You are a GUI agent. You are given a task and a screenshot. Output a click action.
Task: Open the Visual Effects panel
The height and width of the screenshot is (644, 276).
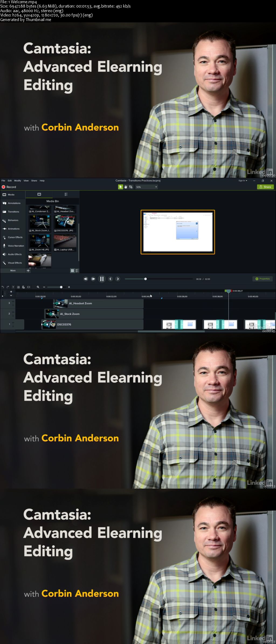coord(13,263)
